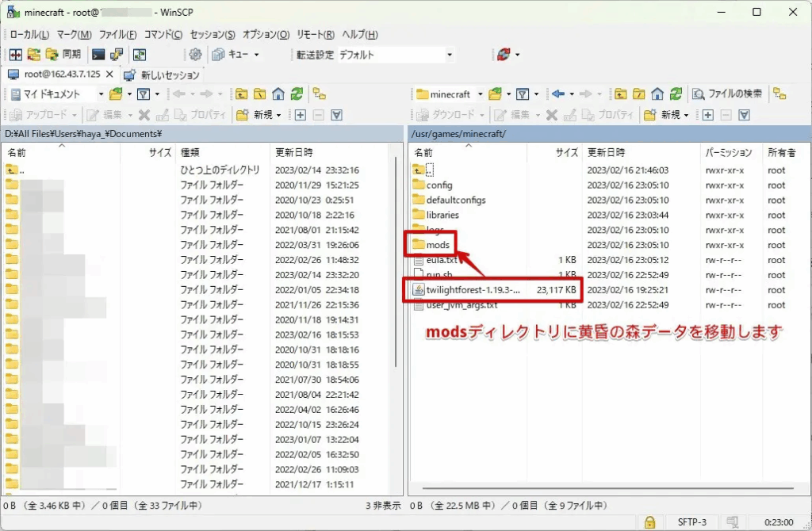This screenshot has width=812, height=531.
Task: Expand the transfer settings デフォルト dropdown
Action: [x=450, y=55]
